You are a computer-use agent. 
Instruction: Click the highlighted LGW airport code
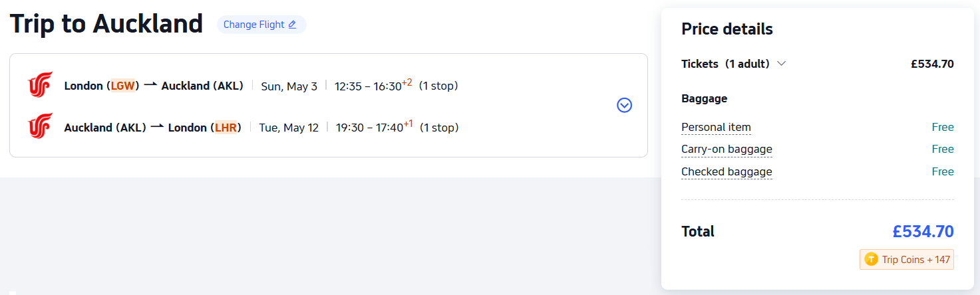click(x=122, y=86)
